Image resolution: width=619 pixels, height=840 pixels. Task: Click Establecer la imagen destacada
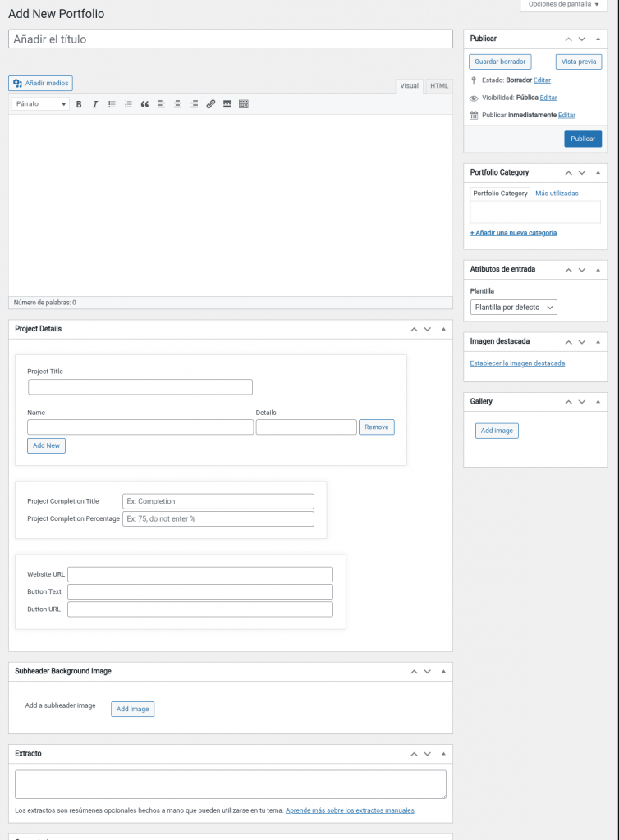[x=517, y=363]
